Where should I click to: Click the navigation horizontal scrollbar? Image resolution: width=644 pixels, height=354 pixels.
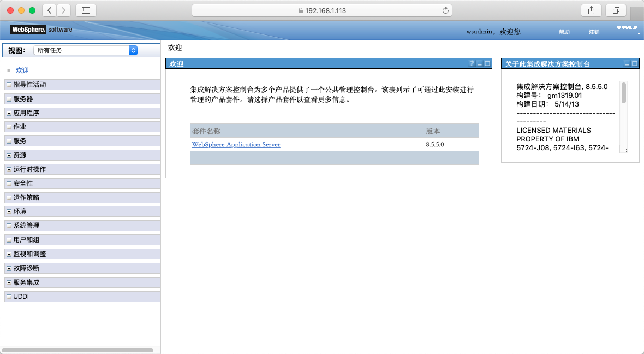click(x=77, y=350)
